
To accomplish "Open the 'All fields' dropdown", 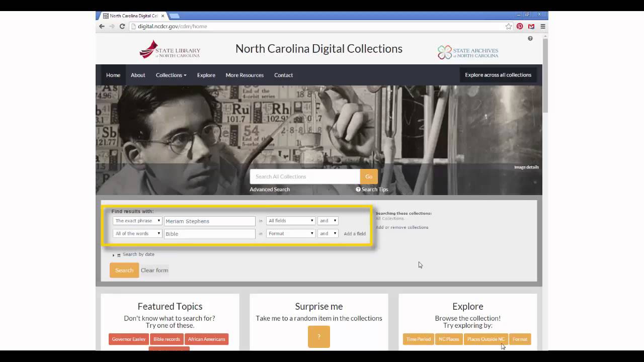I will click(291, 221).
